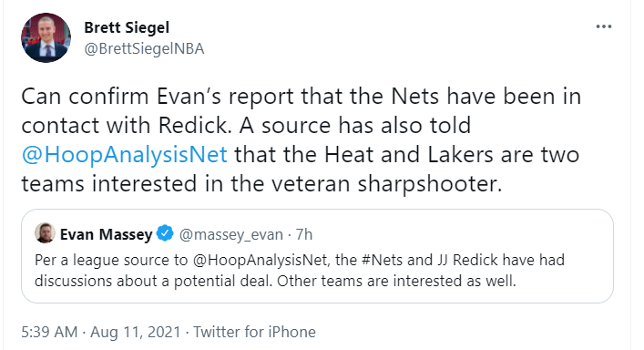
Task: Open the quoted tweet card body
Action: tap(317, 256)
